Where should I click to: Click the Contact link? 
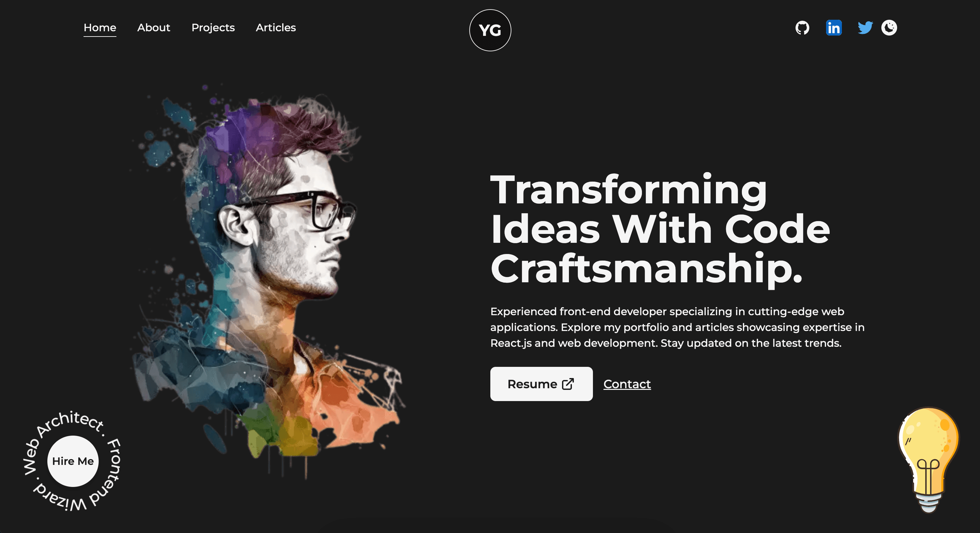(626, 383)
